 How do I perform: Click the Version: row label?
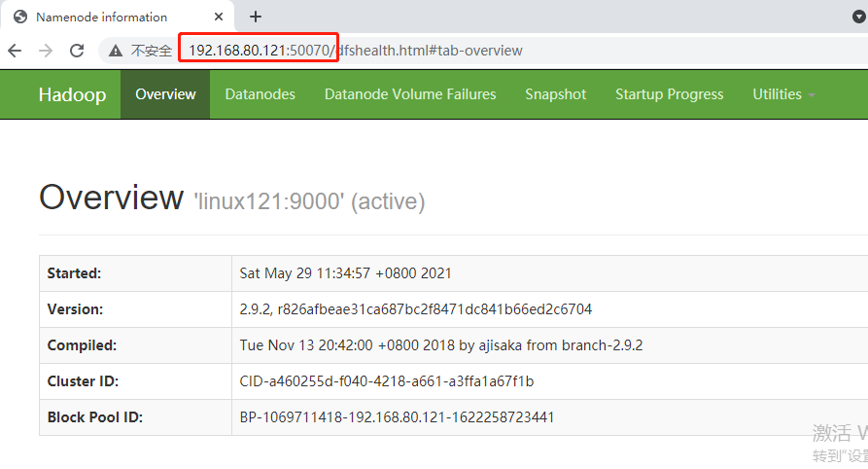tap(75, 309)
